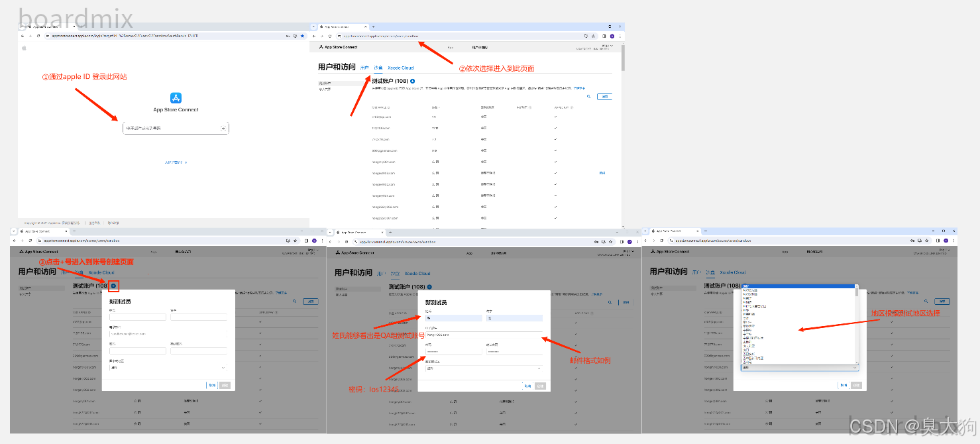Click the bookmark star in bottom-left browser address bar
Screen dimensions: 980x444
click(297, 241)
